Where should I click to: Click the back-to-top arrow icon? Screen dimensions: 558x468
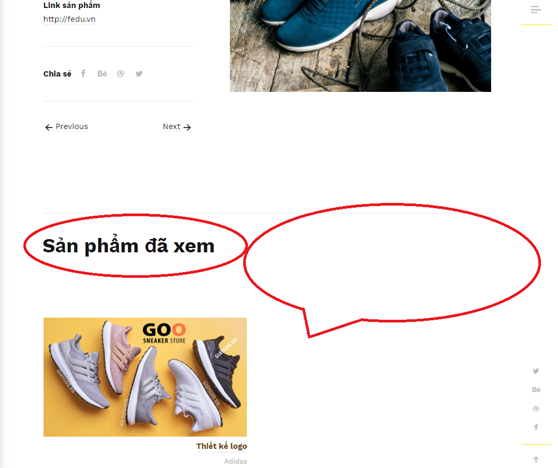(536, 459)
